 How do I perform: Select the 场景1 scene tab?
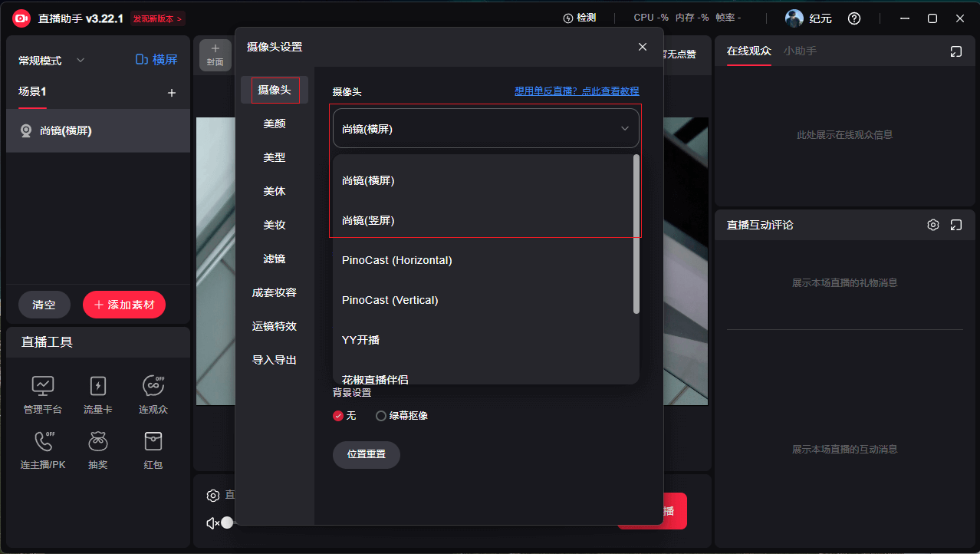(32, 91)
